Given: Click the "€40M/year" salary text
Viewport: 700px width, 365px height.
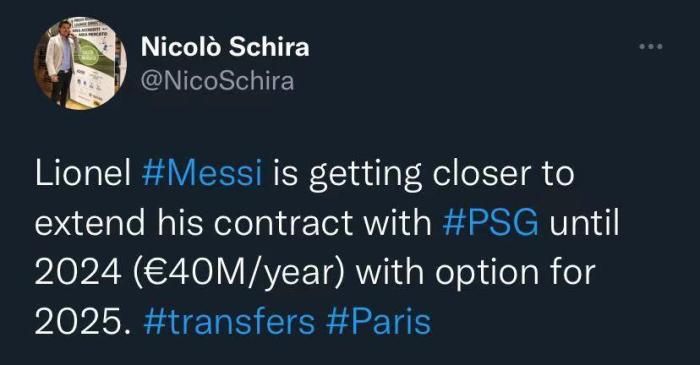Looking at the screenshot, I should click(238, 272).
